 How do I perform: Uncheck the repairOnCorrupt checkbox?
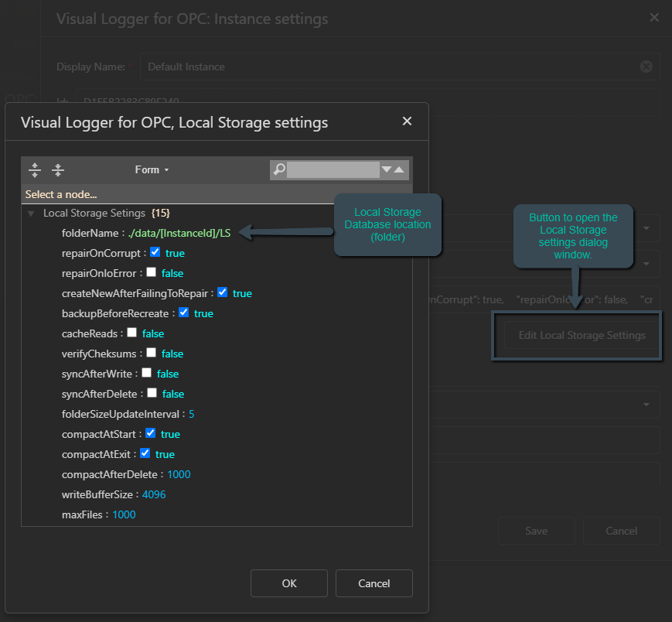pos(155,252)
